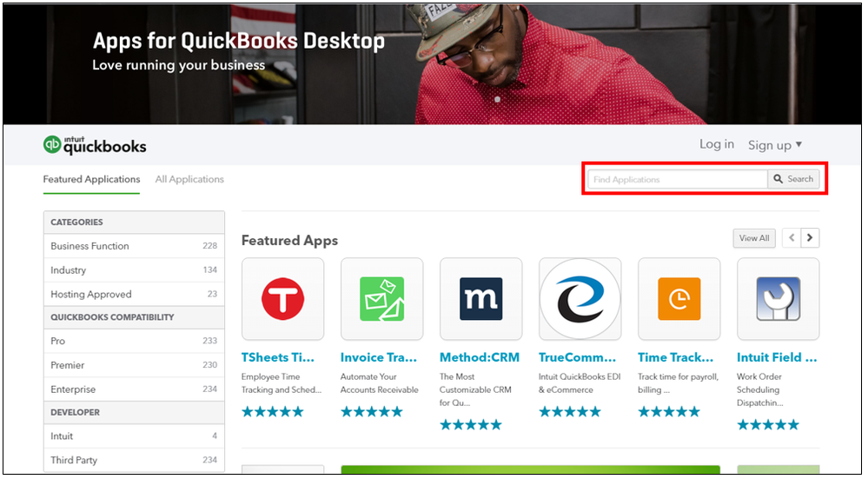Click the Time Tracker star rating

(669, 411)
